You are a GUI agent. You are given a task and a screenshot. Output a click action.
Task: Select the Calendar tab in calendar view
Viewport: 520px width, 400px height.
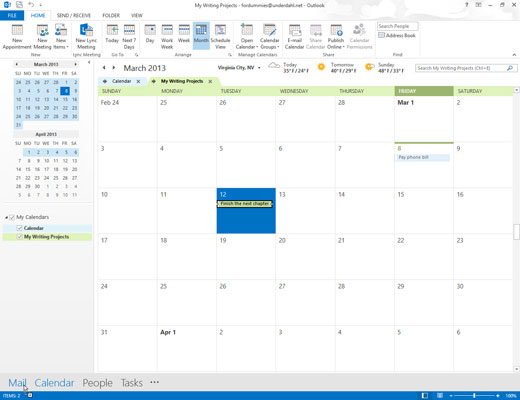122,81
